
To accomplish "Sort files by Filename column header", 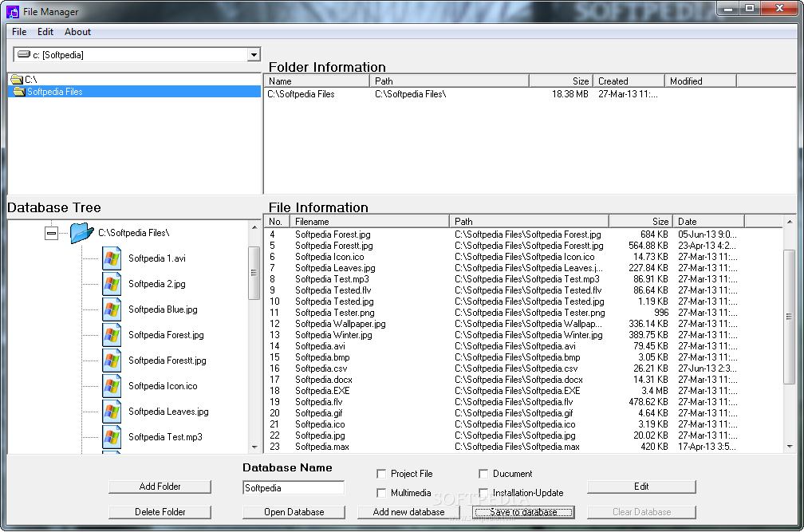I will coord(369,222).
